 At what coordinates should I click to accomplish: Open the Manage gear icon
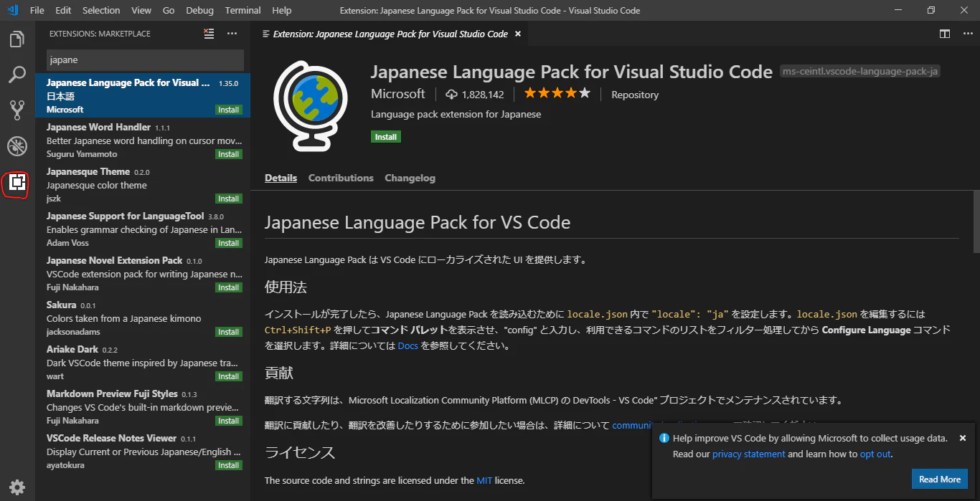pyautogui.click(x=17, y=487)
